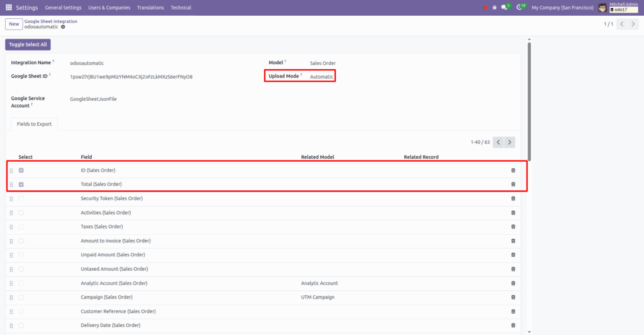Image resolution: width=644 pixels, height=335 pixels.
Task: Click the vertical scrollbar thumb
Action: coord(529,101)
